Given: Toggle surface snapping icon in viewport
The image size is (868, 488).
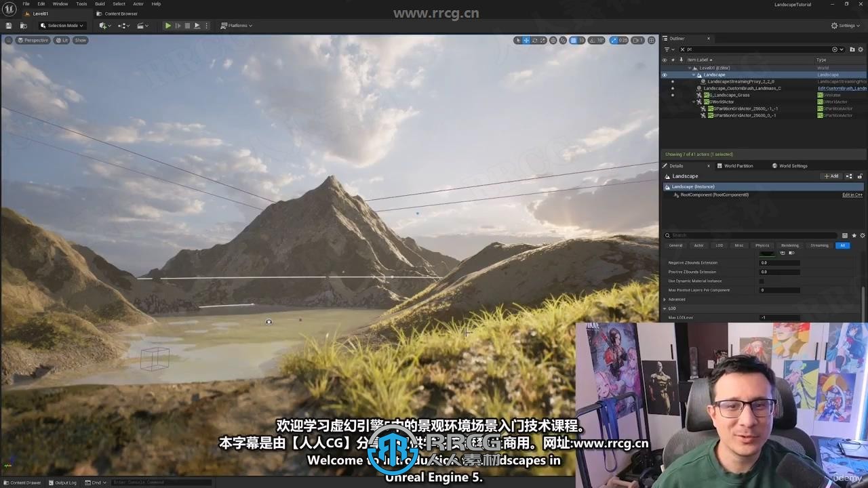Looking at the screenshot, I should 563,41.
